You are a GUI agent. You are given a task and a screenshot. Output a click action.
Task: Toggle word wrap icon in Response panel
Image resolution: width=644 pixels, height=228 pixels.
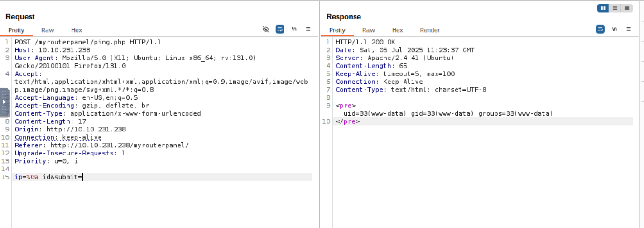pyautogui.click(x=600, y=29)
